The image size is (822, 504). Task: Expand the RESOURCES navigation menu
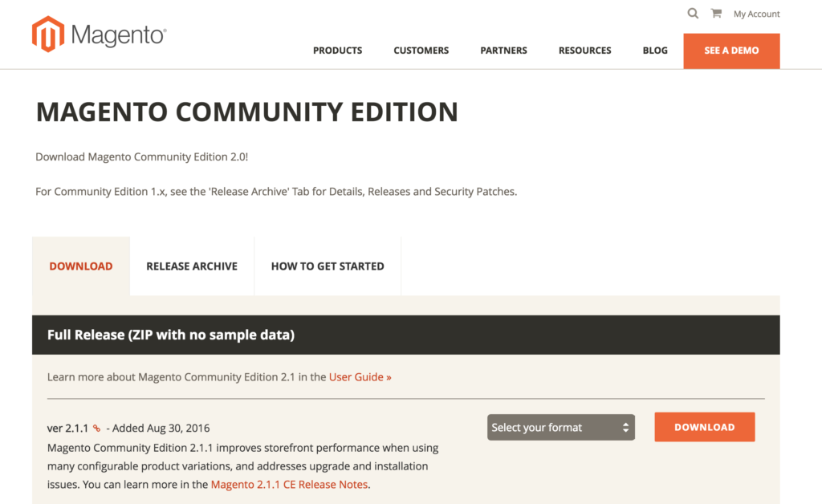pyautogui.click(x=584, y=50)
